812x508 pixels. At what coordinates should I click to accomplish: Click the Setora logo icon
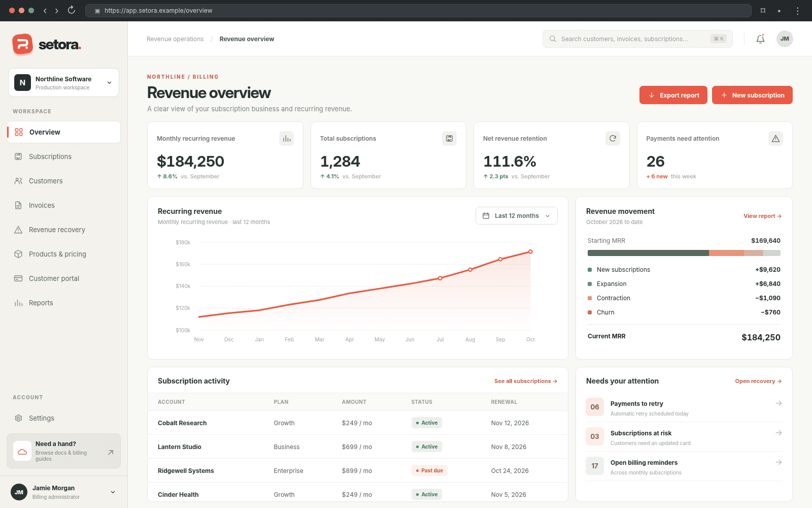pos(22,45)
